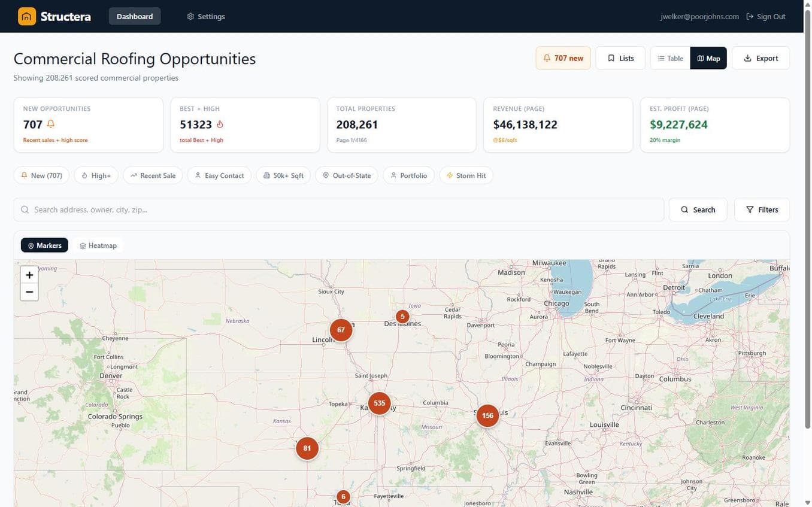Click the Structera home logo icon
812x507 pixels.
point(26,16)
